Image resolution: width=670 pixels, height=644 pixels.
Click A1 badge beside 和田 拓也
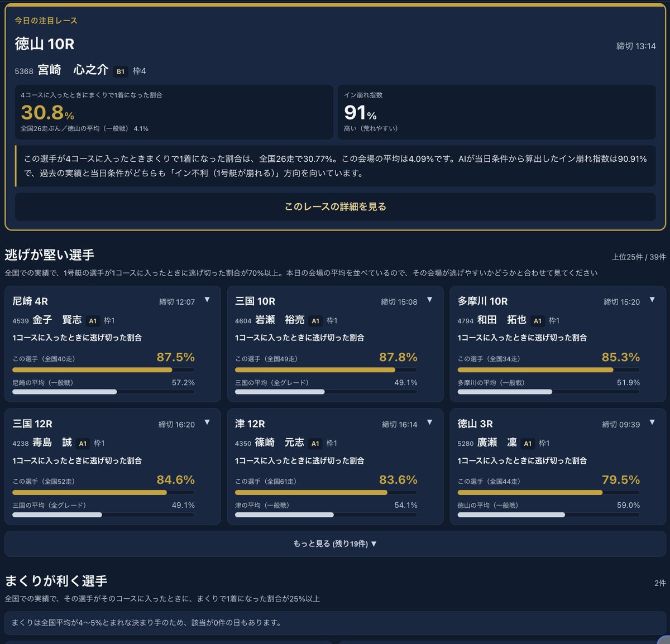[x=538, y=321]
